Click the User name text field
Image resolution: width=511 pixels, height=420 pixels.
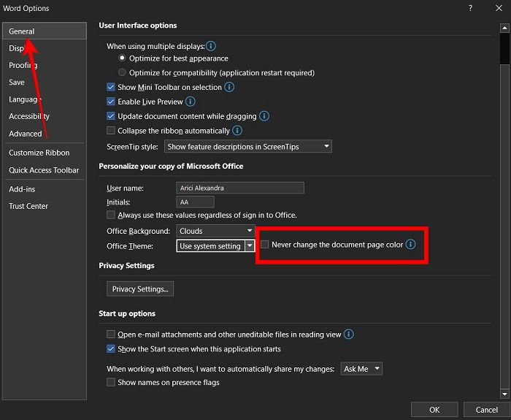click(x=240, y=188)
